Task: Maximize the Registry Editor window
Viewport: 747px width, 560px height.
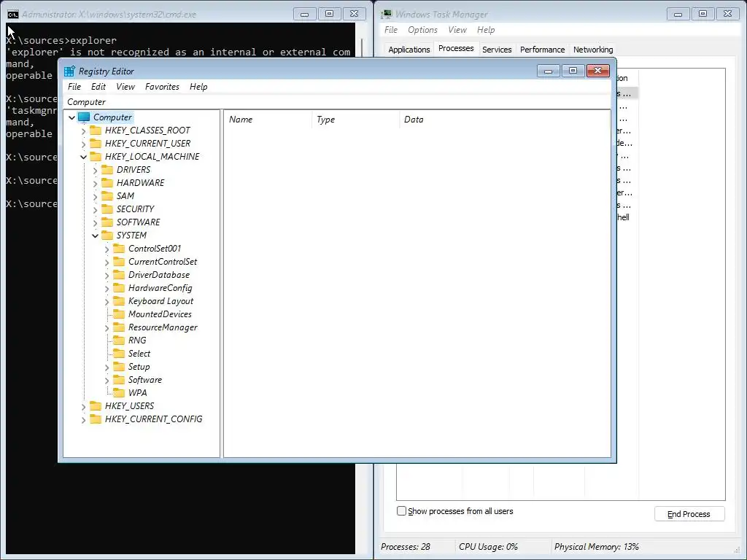Action: [x=573, y=71]
